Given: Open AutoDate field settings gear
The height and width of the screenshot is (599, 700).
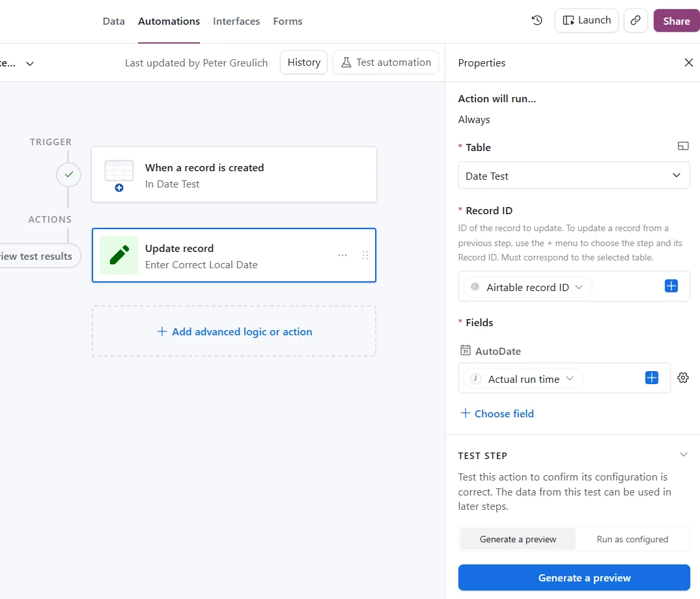Looking at the screenshot, I should tap(683, 378).
